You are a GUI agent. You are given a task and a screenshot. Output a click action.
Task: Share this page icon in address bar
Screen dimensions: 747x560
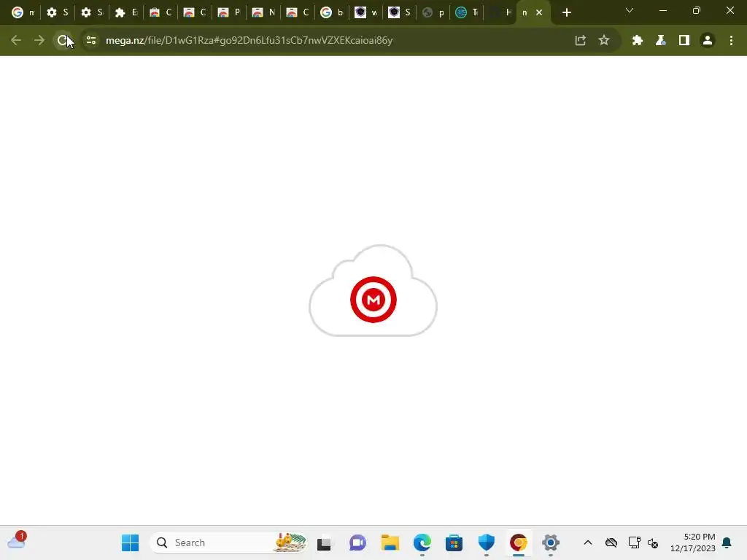(x=580, y=41)
